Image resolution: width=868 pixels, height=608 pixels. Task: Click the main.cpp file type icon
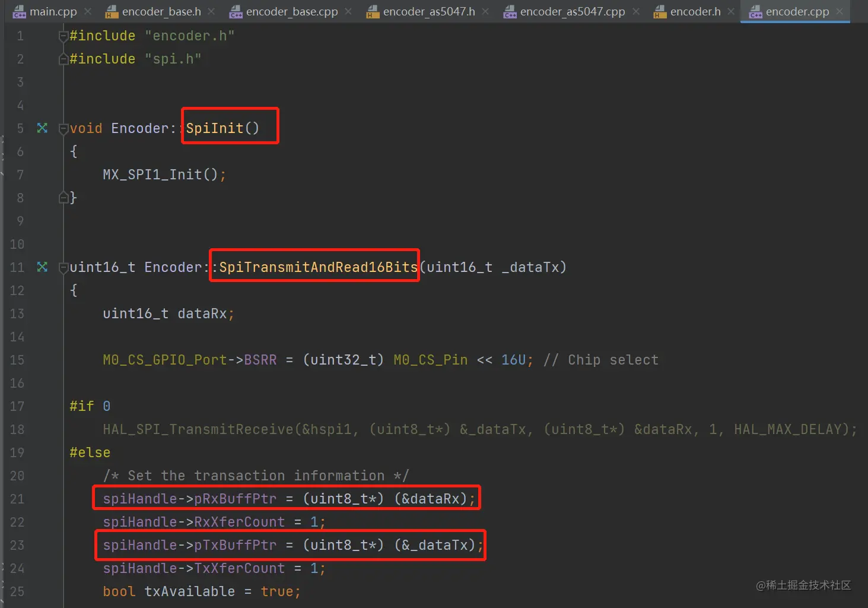coord(20,12)
